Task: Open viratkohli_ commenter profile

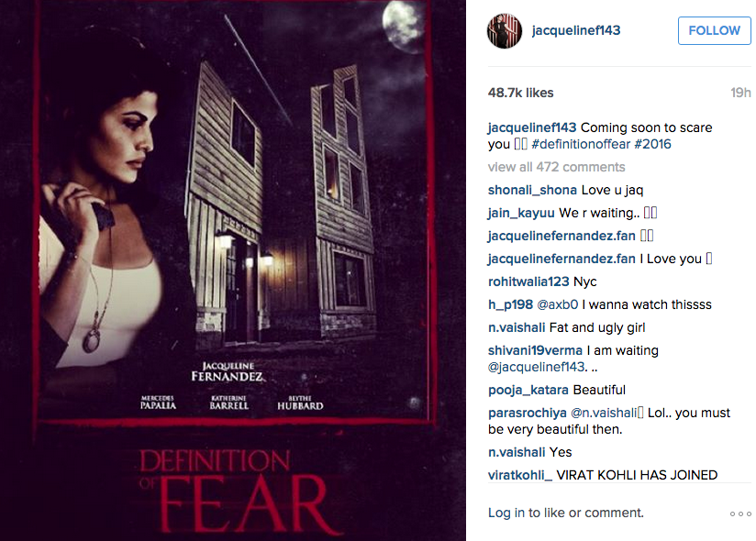Action: point(519,475)
